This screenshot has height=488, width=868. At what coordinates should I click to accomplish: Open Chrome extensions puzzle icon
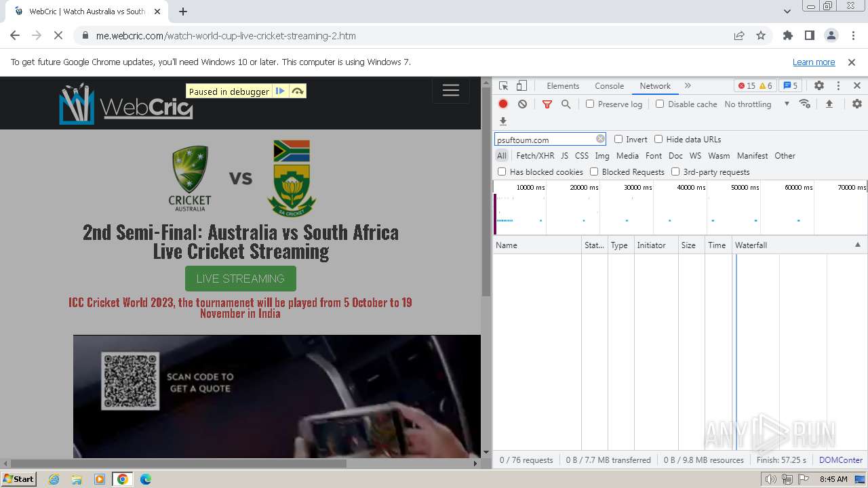788,36
